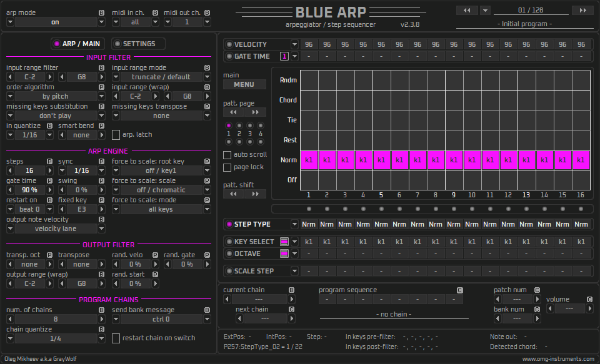
Task: Decrease swing value with left arrow
Action: (x=62, y=190)
